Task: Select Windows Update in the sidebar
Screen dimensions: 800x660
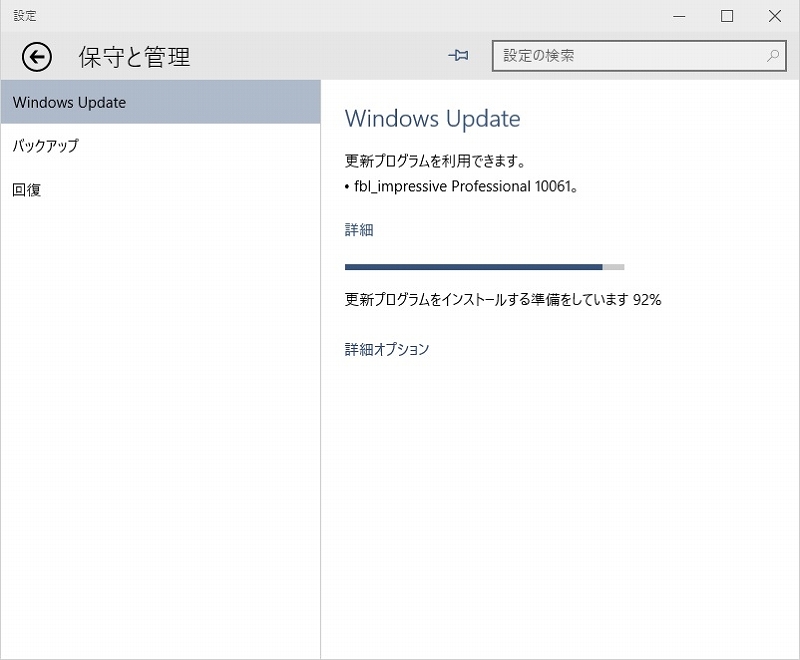Action: click(x=161, y=102)
